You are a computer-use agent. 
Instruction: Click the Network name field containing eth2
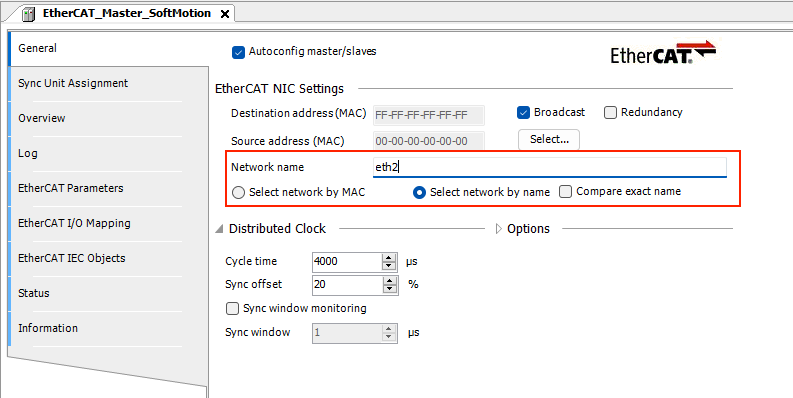pos(550,167)
